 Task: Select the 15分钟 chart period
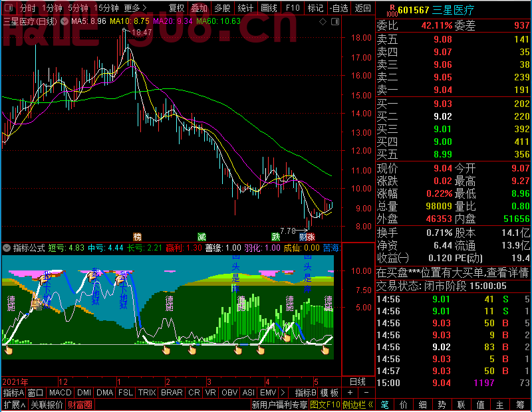(x=106, y=8)
